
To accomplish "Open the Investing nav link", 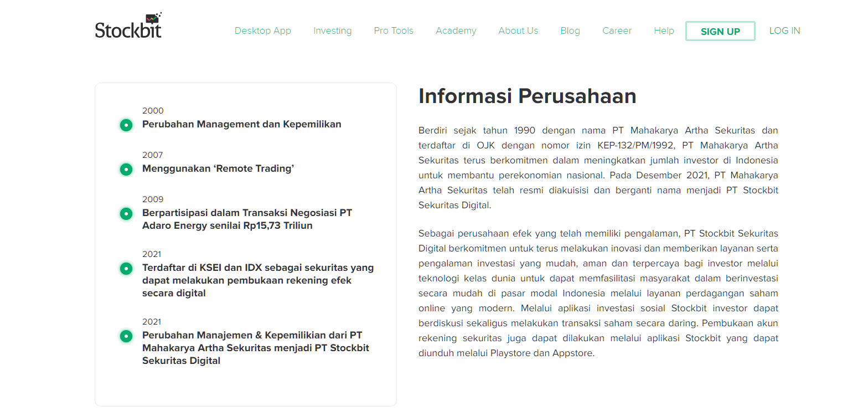I will [333, 31].
